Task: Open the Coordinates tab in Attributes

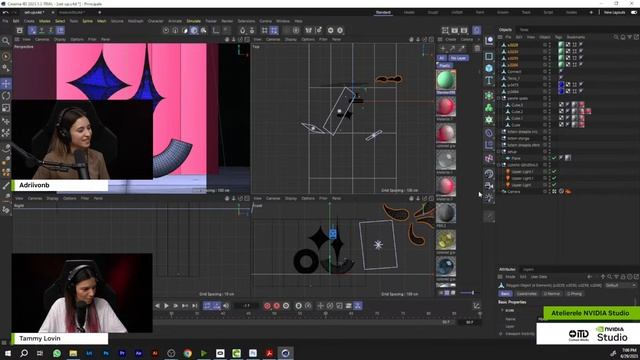Action: click(x=527, y=293)
